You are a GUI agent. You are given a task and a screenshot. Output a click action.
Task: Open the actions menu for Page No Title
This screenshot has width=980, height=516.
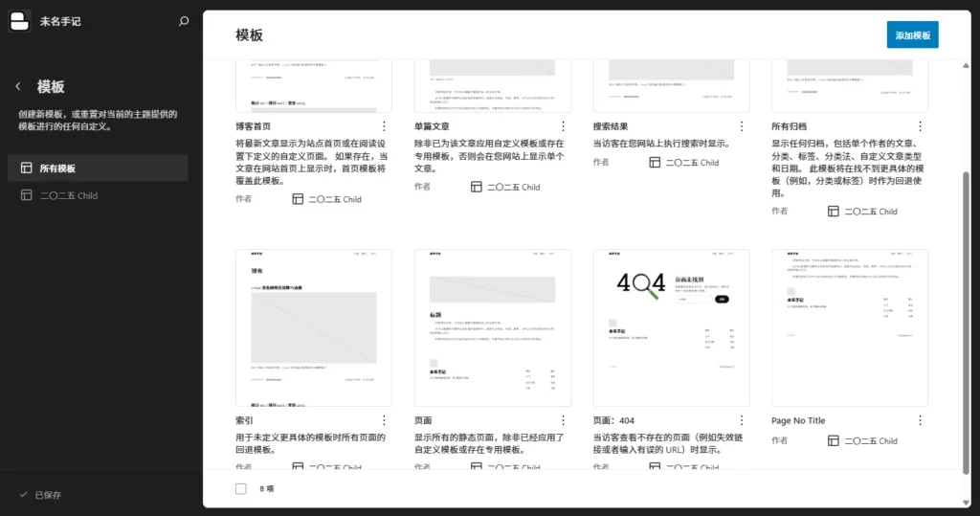click(x=921, y=420)
